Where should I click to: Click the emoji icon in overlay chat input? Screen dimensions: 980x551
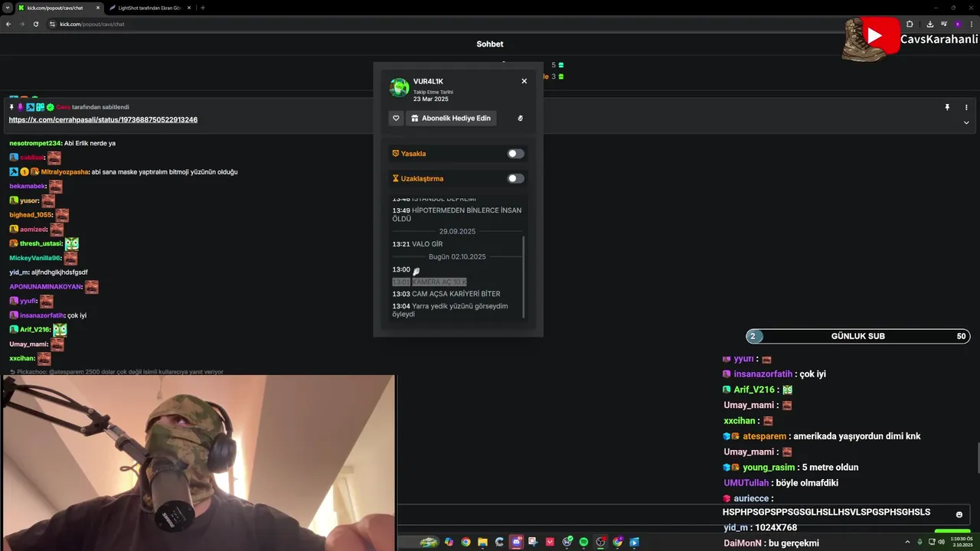(x=959, y=514)
